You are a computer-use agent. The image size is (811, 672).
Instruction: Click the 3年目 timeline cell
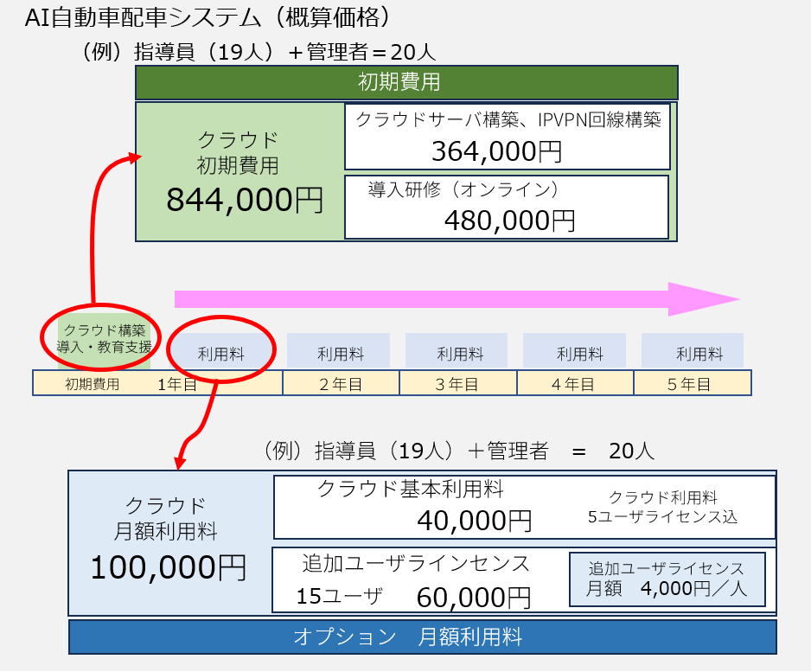(458, 383)
